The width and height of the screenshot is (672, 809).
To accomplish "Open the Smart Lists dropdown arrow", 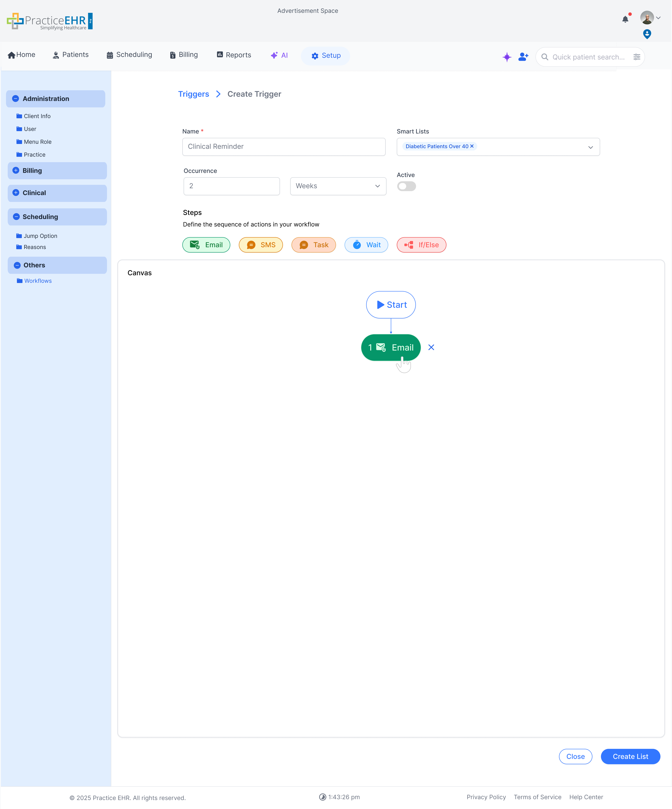I will click(x=590, y=147).
